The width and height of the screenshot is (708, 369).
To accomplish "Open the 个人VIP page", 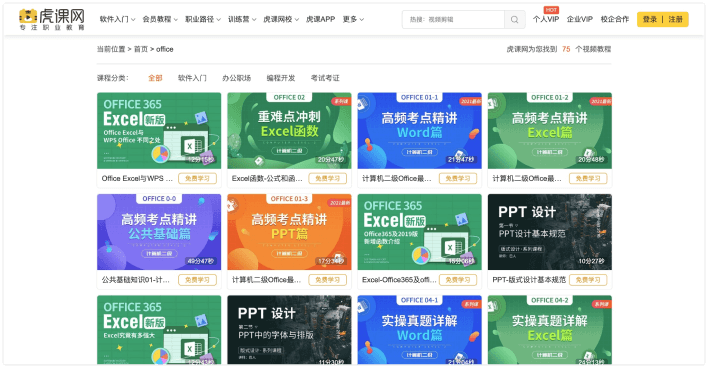I will point(546,19).
